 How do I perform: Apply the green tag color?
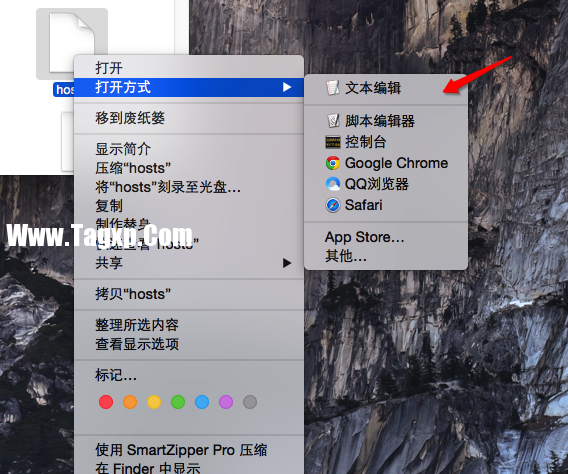[178, 402]
